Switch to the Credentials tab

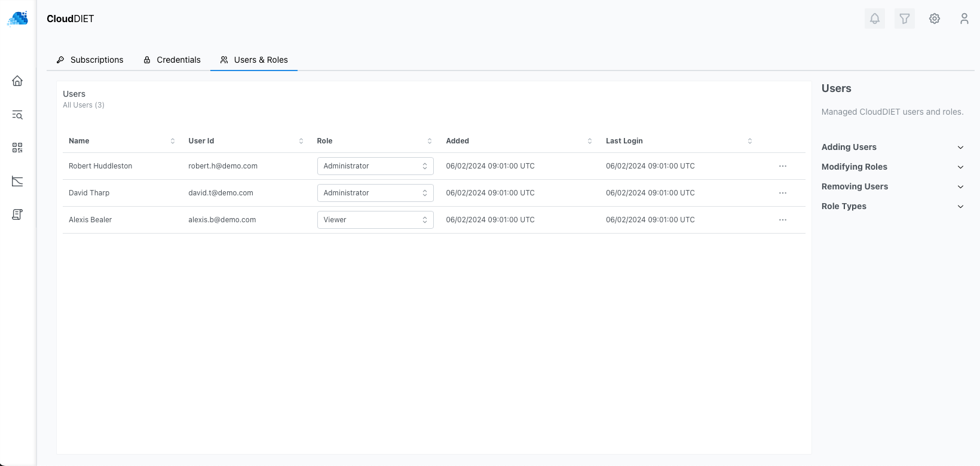172,60
